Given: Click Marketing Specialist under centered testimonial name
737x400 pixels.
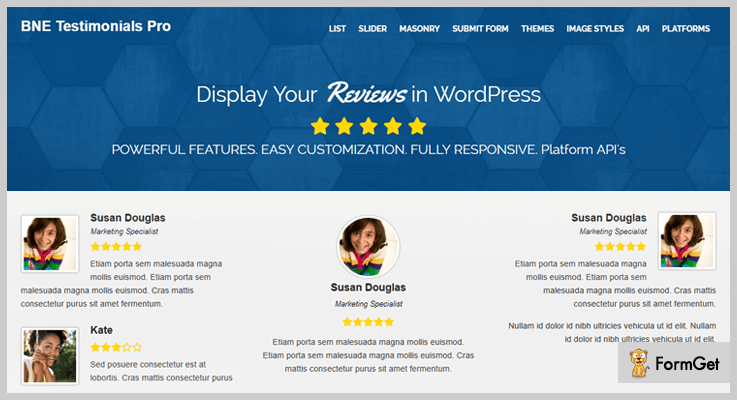Looking at the screenshot, I should pos(368,304).
